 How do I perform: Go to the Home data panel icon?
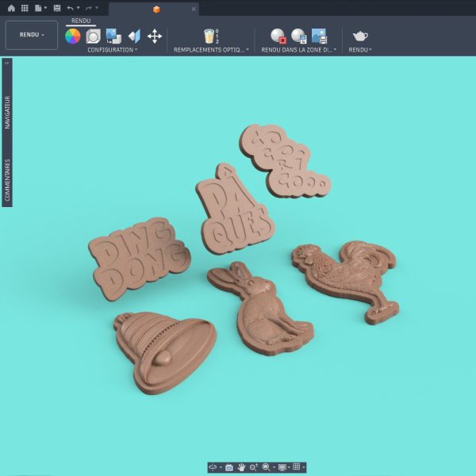click(11, 8)
